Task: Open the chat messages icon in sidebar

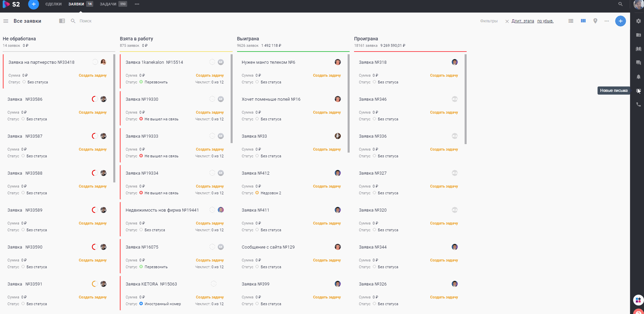Action: click(639, 62)
